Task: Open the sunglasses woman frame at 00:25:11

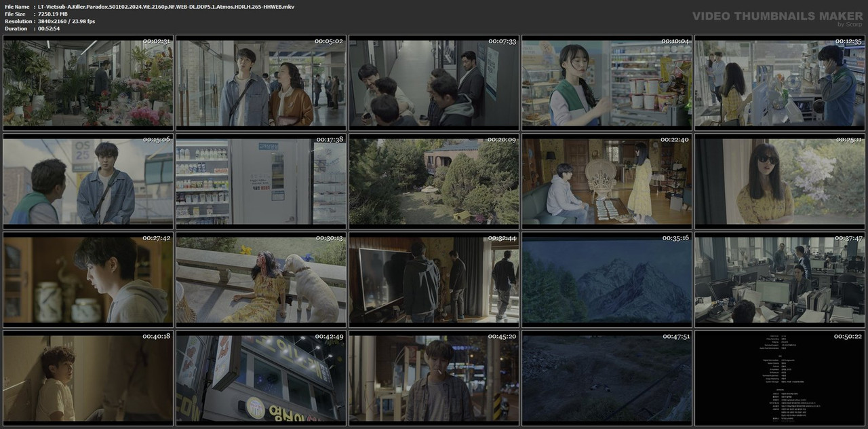Action: [780, 181]
